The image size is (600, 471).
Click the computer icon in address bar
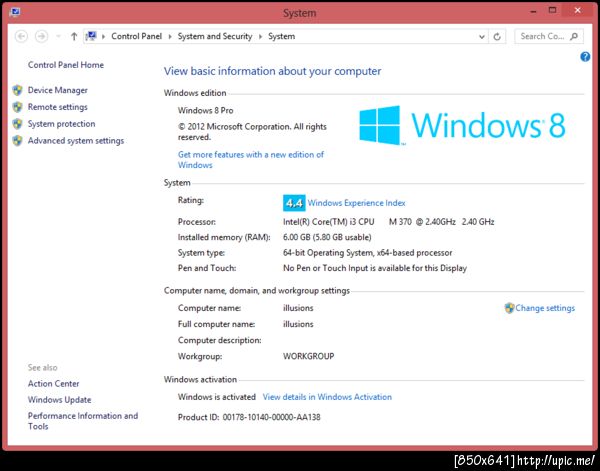pos(91,36)
